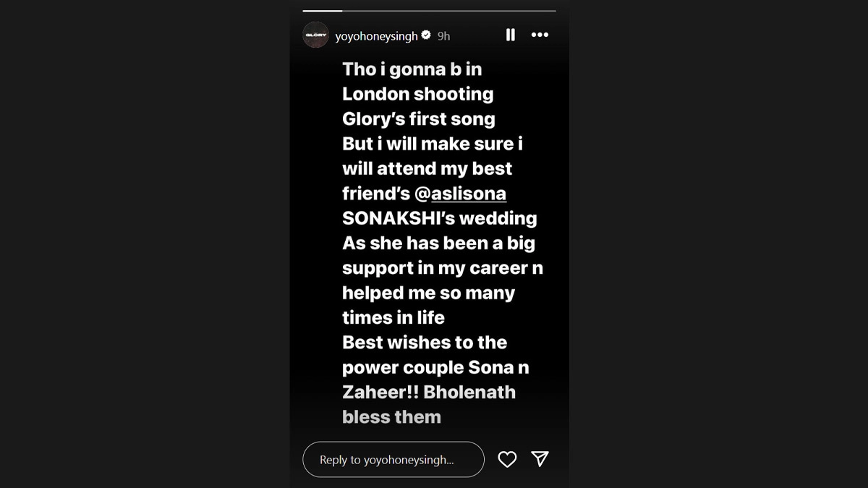This screenshot has height=488, width=868.
Task: Click the "Tho i gonna b in" line
Action: click(x=412, y=69)
